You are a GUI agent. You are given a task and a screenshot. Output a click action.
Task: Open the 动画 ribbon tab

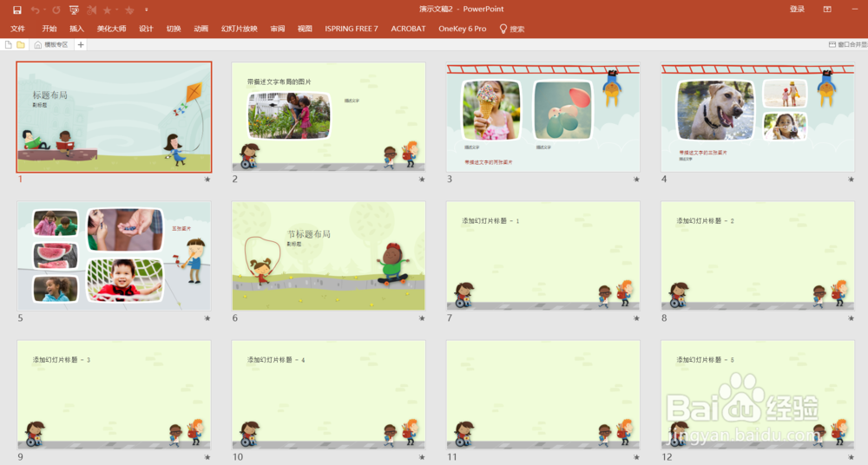201,29
